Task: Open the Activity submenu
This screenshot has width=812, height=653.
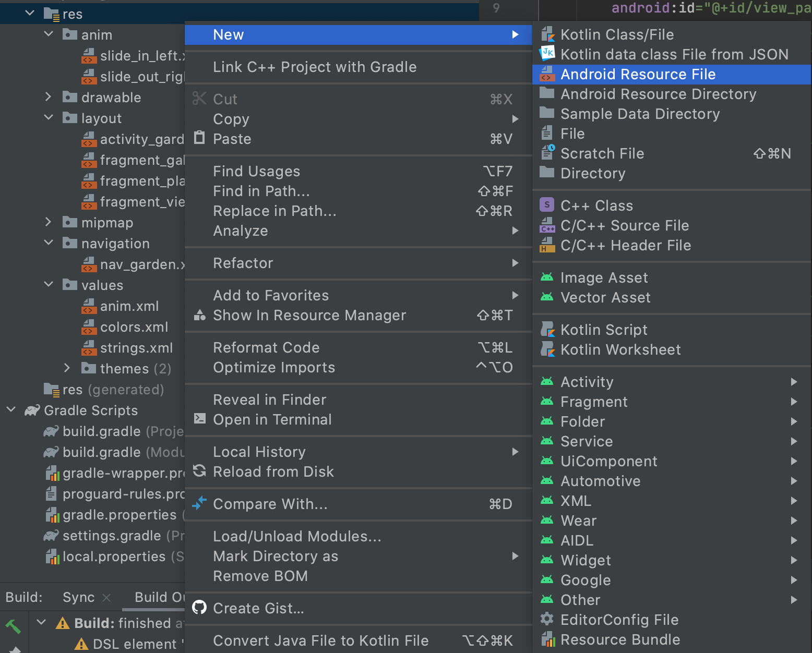Action: 672,382
